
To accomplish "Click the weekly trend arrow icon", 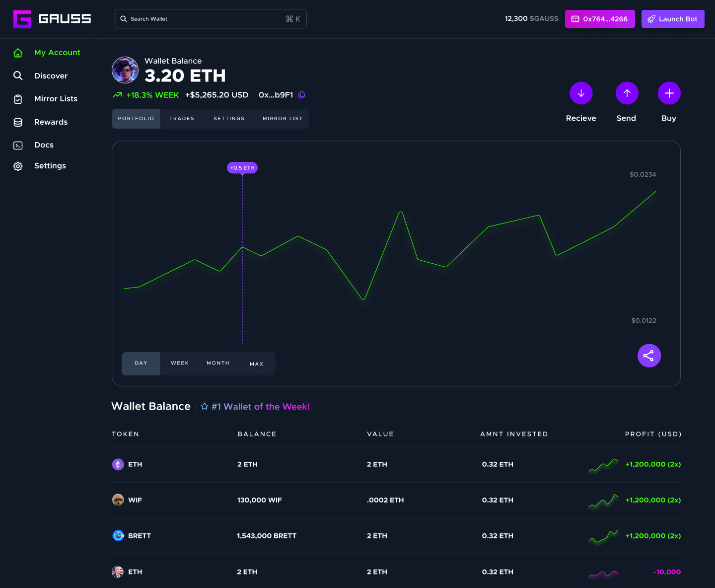I will coord(117,95).
